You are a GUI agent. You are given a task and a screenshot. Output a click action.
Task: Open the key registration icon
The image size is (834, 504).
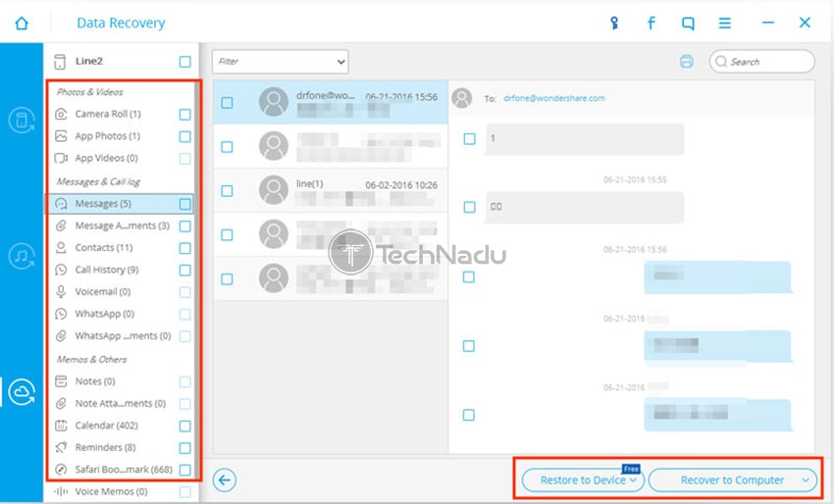614,23
